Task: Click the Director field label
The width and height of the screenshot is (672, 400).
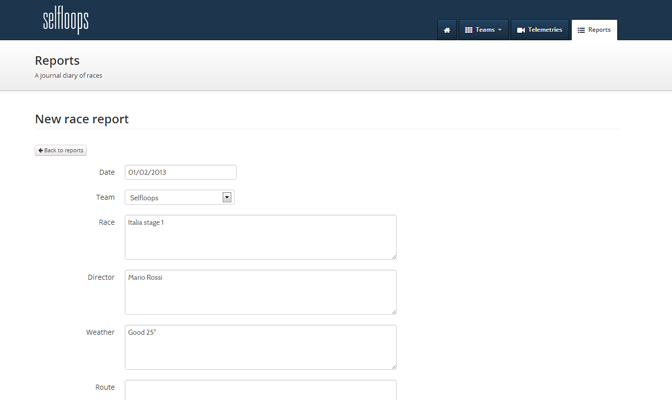Action: (101, 277)
